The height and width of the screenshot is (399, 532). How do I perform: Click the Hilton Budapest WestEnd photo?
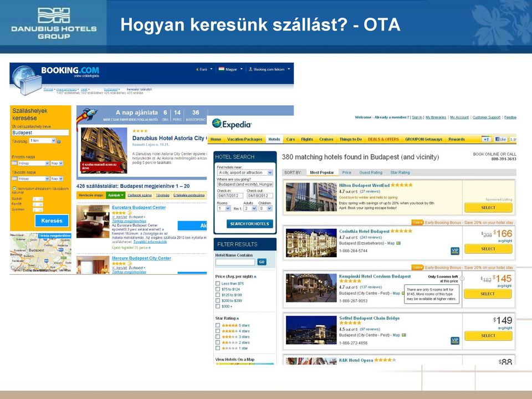tap(311, 197)
